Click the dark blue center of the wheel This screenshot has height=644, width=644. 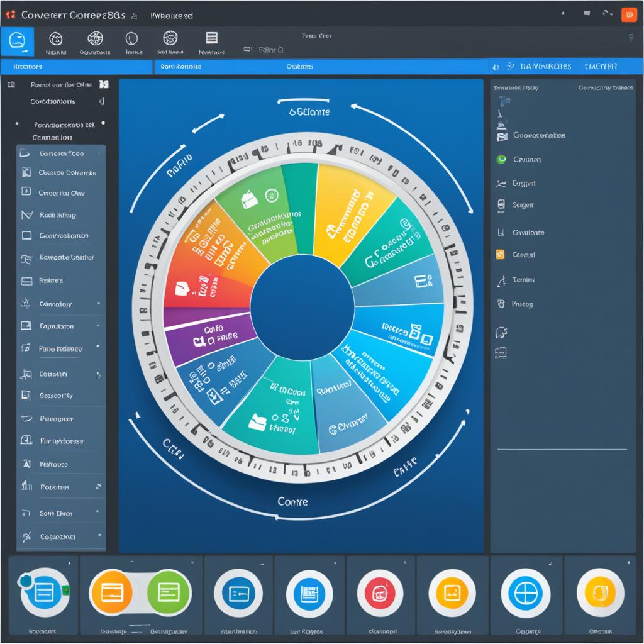(303, 307)
